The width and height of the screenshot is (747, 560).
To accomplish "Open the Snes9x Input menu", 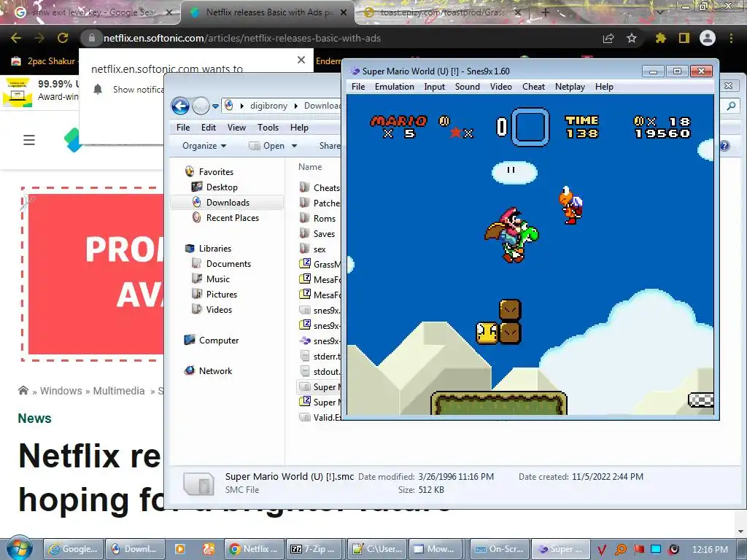I will pyautogui.click(x=434, y=87).
